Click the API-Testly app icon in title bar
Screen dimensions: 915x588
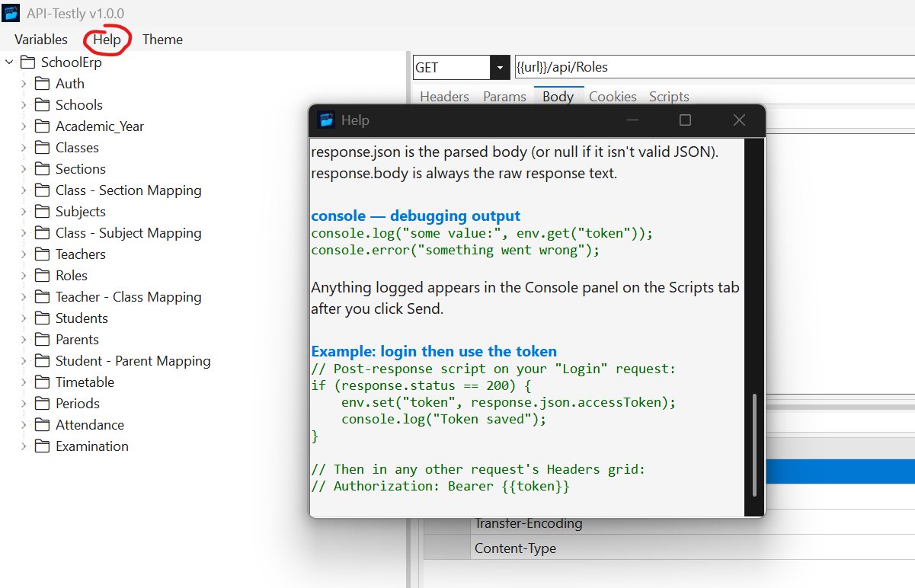[x=11, y=13]
